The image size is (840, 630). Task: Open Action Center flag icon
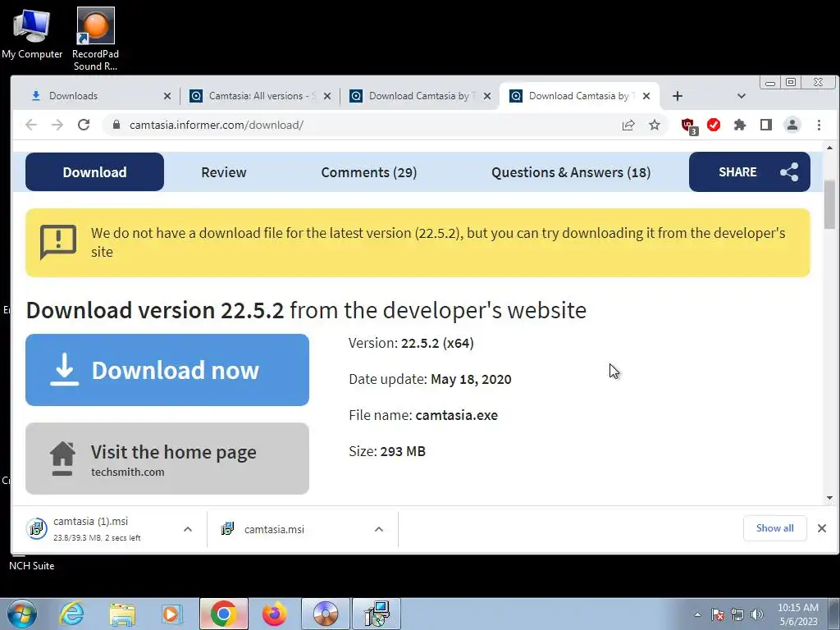[x=718, y=614]
